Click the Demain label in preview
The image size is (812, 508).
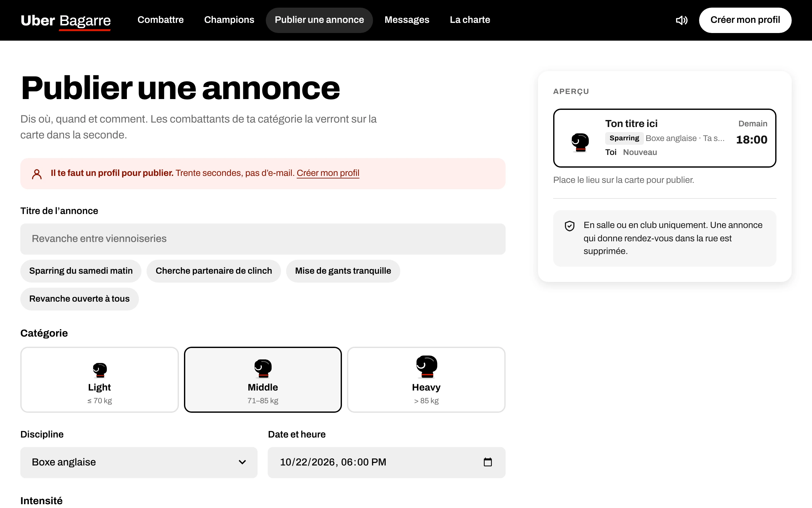point(753,124)
